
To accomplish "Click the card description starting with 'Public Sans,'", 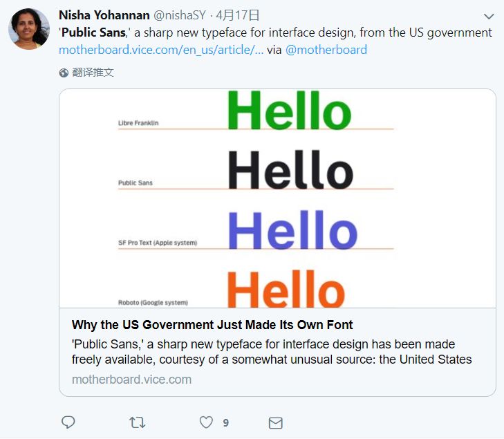I will pyautogui.click(x=272, y=352).
